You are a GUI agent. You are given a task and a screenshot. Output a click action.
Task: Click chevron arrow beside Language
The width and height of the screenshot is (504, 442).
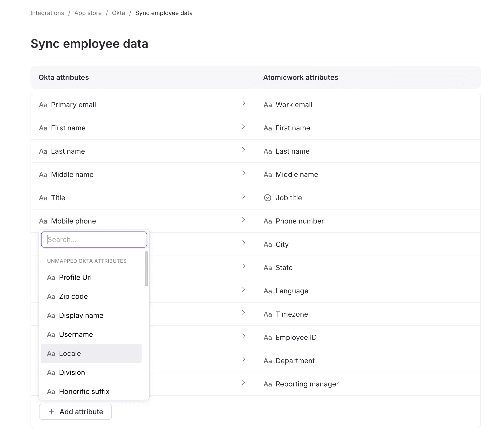tap(244, 289)
